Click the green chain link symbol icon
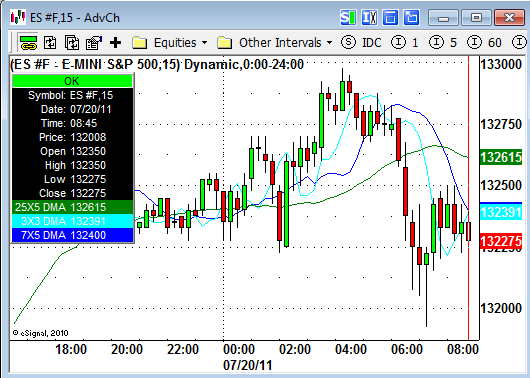The width and height of the screenshot is (530, 378). [x=28, y=43]
